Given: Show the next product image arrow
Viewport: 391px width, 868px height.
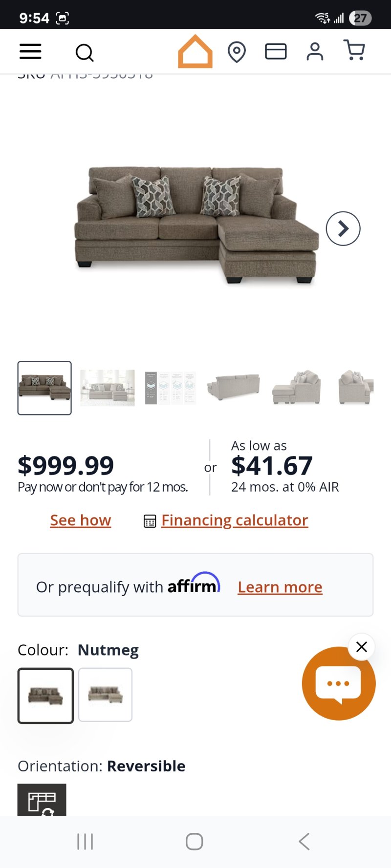Looking at the screenshot, I should pos(343,228).
